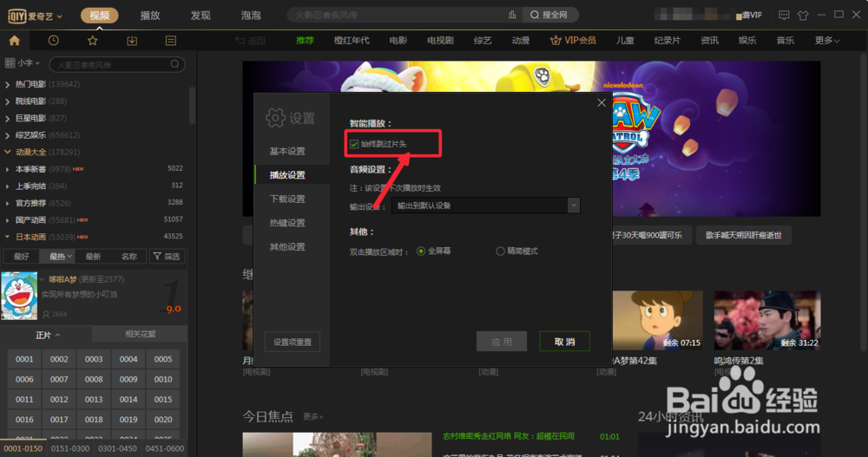The height and width of the screenshot is (457, 868).
Task: Click the iQIYI logo icon
Action: click(17, 16)
